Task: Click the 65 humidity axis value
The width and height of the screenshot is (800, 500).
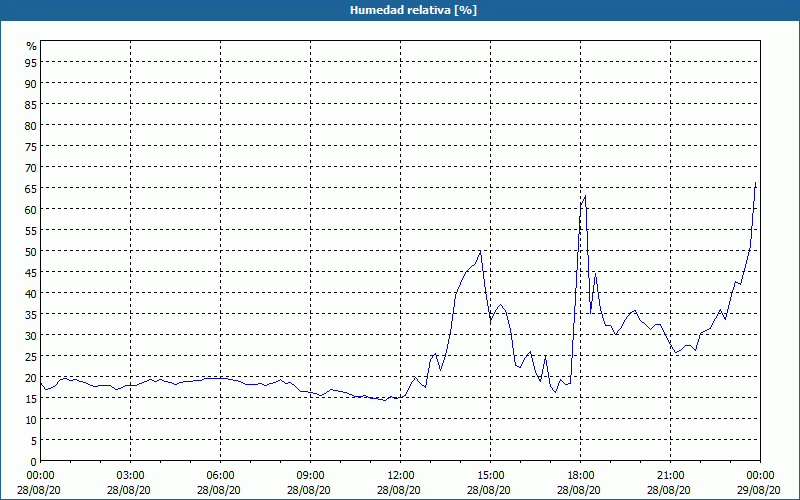Action: 31,188
